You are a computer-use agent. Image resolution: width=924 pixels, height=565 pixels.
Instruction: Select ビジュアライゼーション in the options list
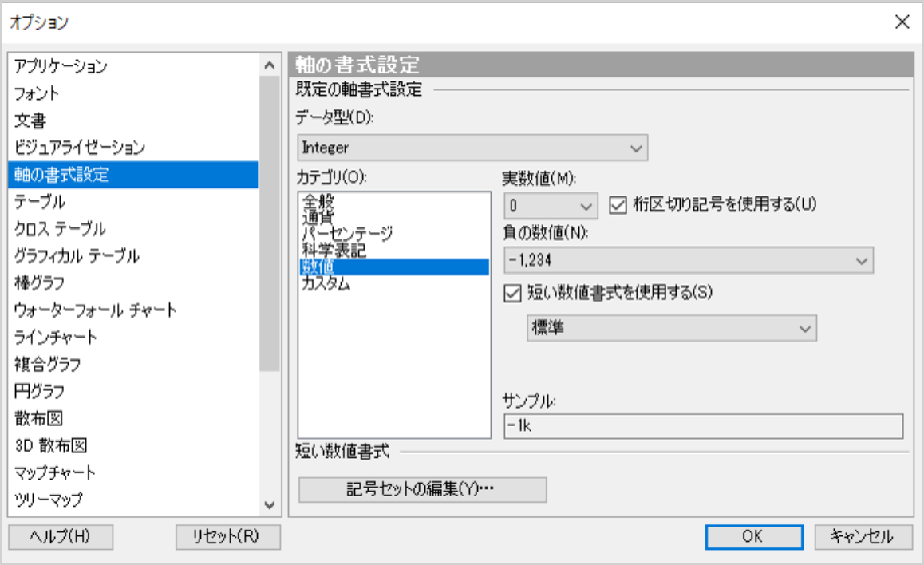[x=133, y=148]
